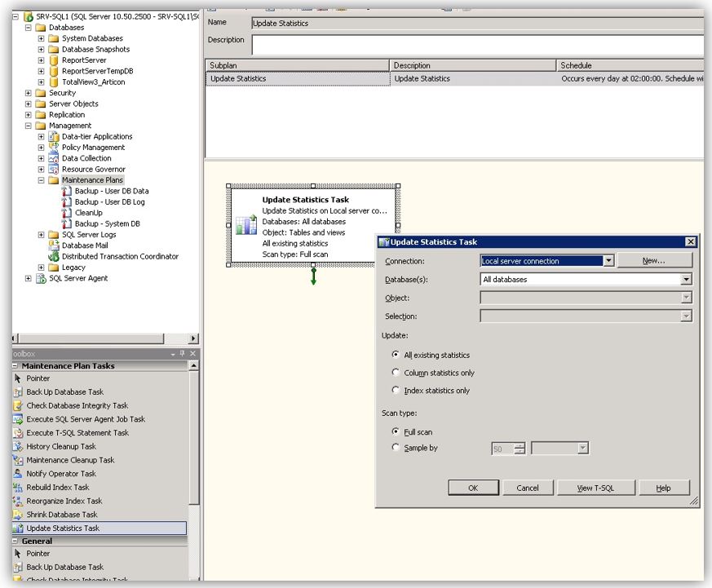Choose Full scan radio button
Image resolution: width=712 pixels, height=588 pixels.
(396, 431)
